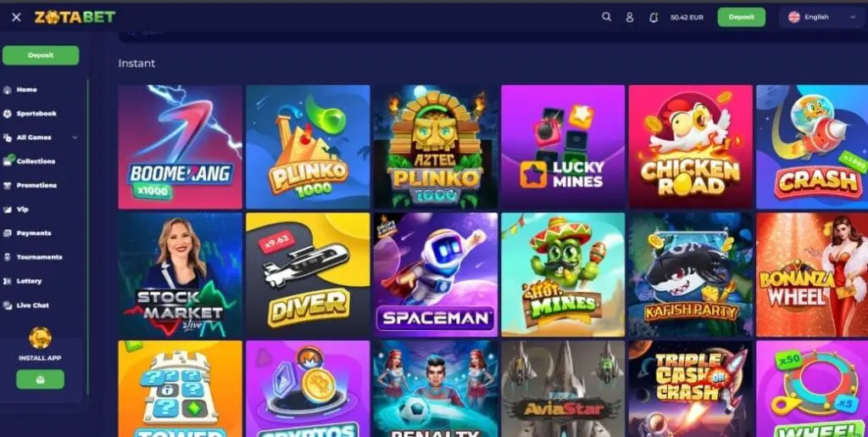
Task: Open the English language dropdown
Action: click(822, 17)
